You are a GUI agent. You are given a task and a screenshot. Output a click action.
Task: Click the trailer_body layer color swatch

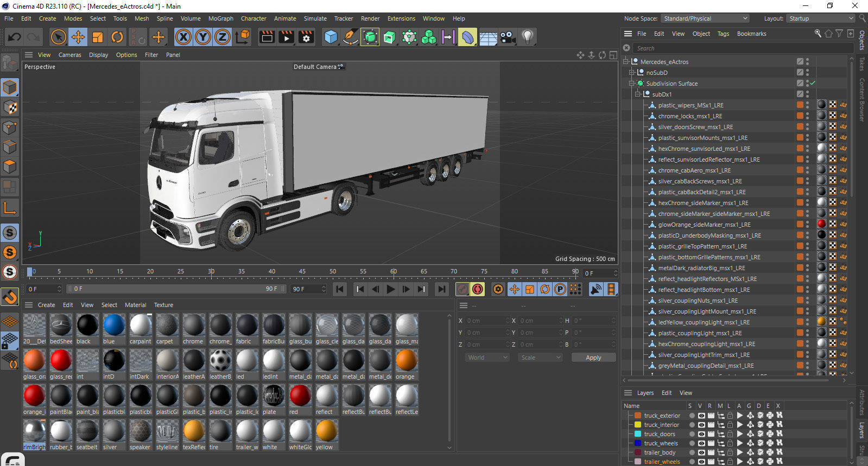tap(638, 452)
